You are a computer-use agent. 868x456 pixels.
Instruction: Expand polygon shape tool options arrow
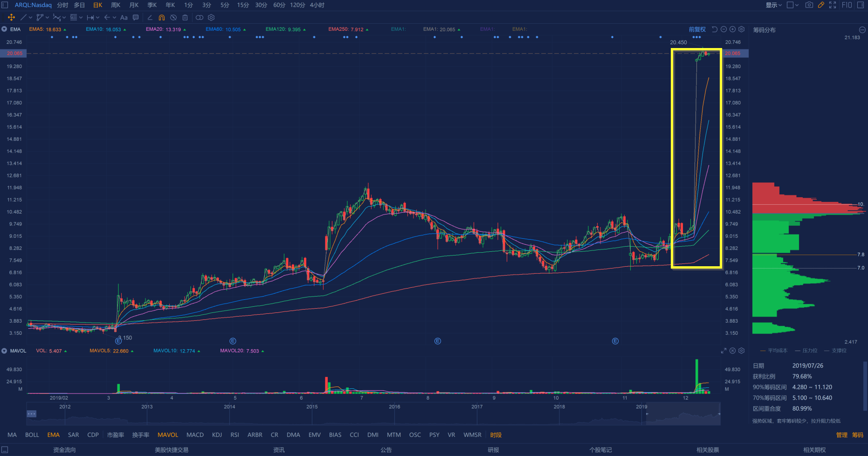(47, 18)
